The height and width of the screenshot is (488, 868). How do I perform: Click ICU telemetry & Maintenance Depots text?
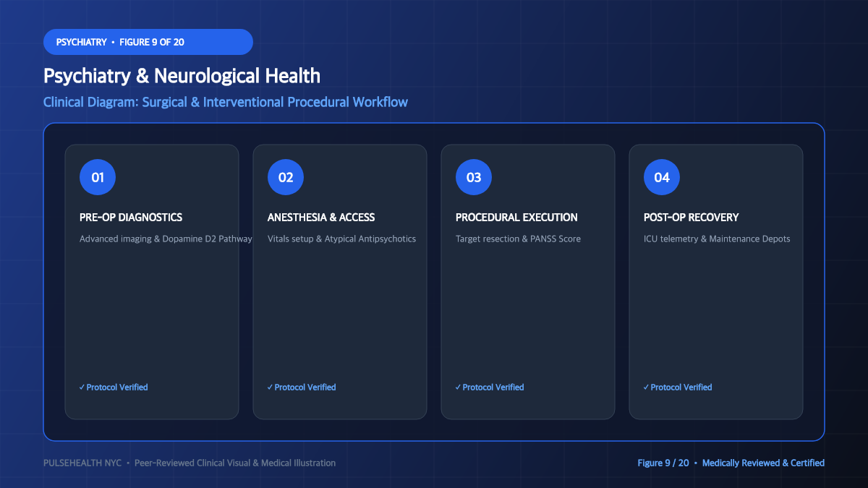pos(717,239)
